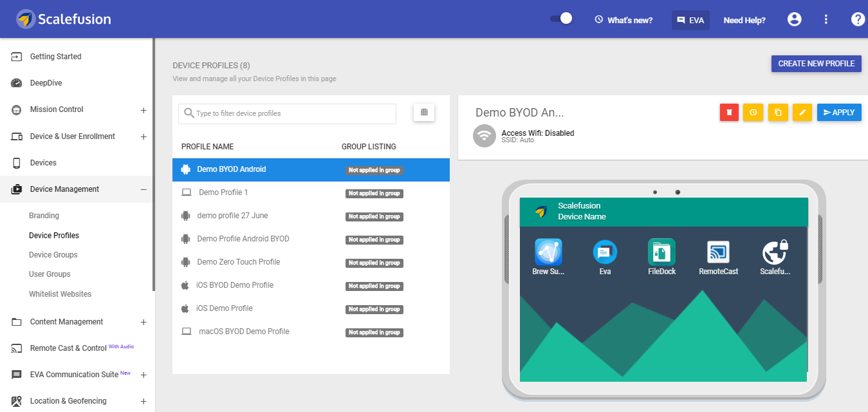Screen dimensions: 868x412
Task: Select Content Management menu item
Action: [x=66, y=322]
